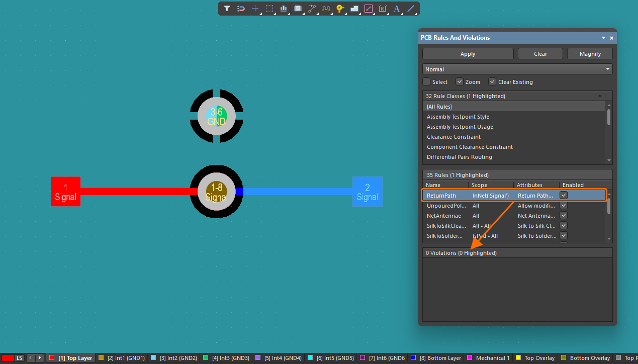
Task: Enable the Select checkbox
Action: point(426,82)
